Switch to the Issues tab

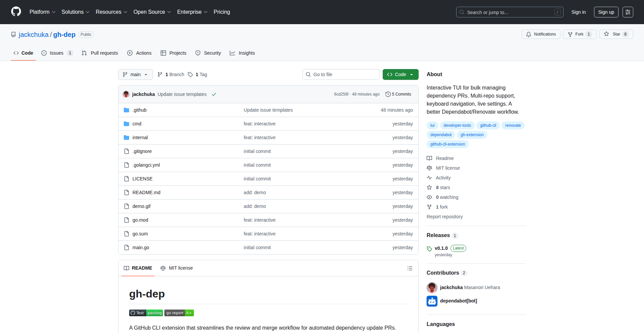tap(57, 53)
